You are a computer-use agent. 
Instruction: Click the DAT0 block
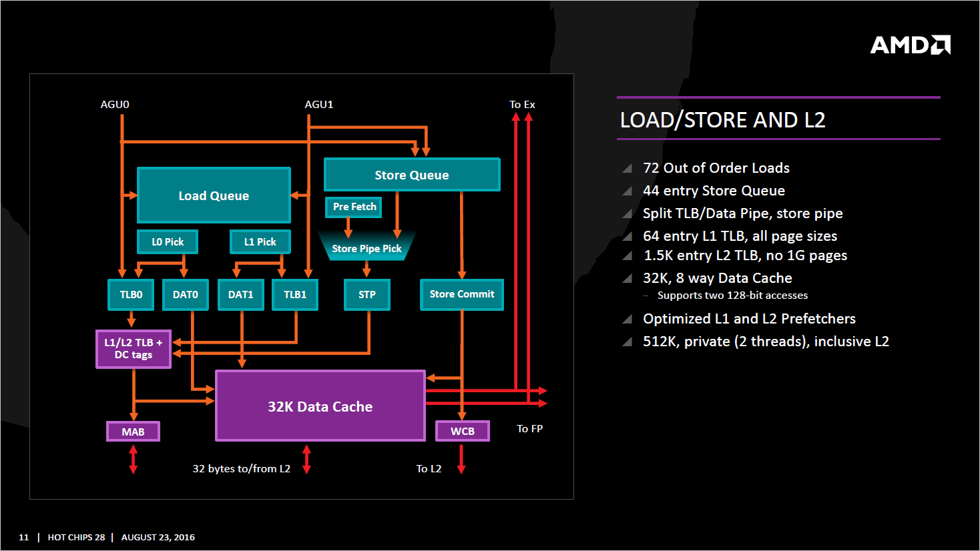pyautogui.click(x=186, y=294)
